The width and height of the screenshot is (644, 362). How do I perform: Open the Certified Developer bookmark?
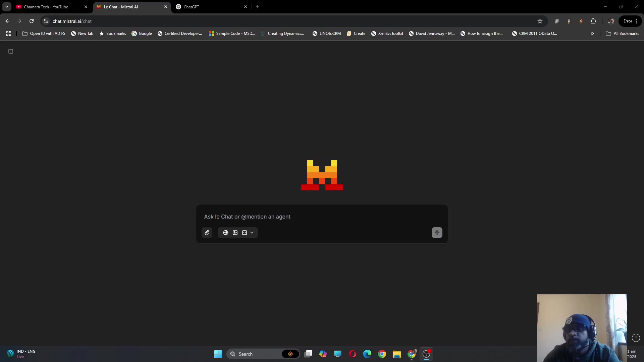point(180,34)
